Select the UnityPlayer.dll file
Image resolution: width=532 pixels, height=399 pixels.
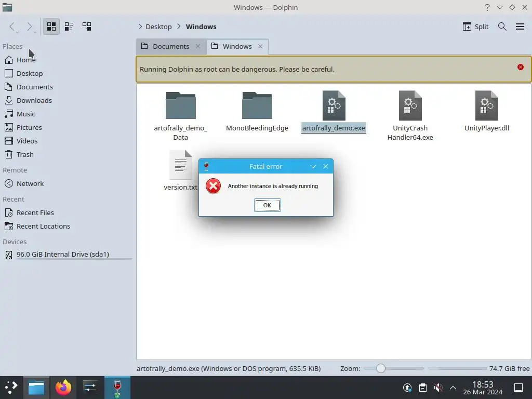pyautogui.click(x=486, y=112)
